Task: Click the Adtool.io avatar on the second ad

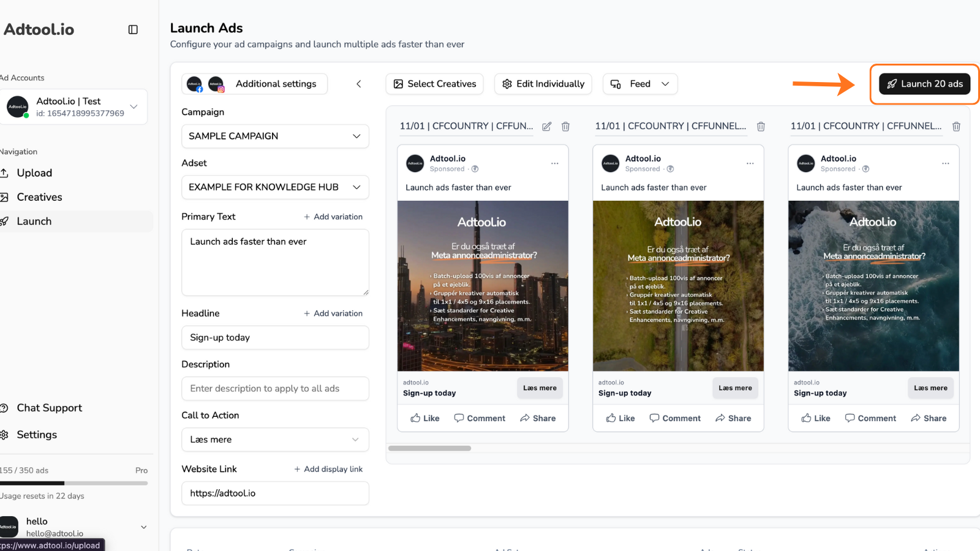Action: click(x=611, y=163)
